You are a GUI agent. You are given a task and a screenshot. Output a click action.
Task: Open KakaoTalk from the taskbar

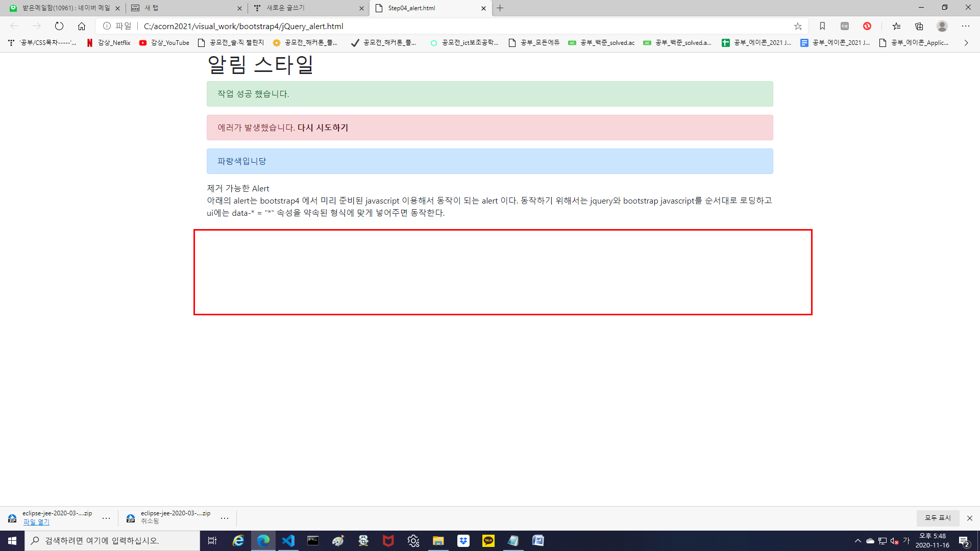tap(488, 541)
